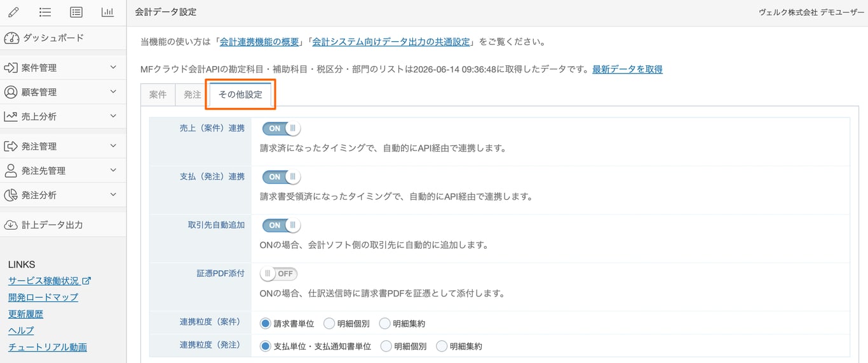Turn off 支払(発注)連携 switch

coord(281,177)
